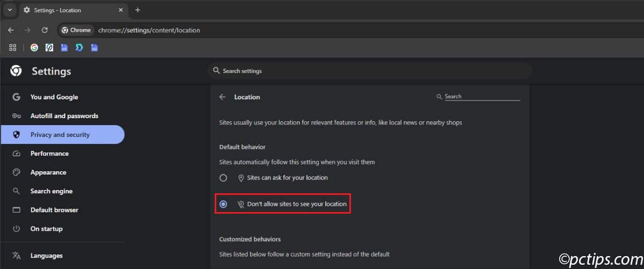The height and width of the screenshot is (269, 644).
Task: Click the magnifier icon for Search engine
Action: (x=16, y=191)
